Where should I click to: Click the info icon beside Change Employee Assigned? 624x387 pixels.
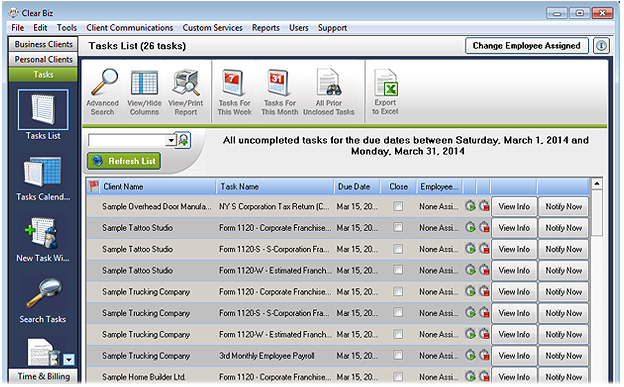(x=601, y=46)
